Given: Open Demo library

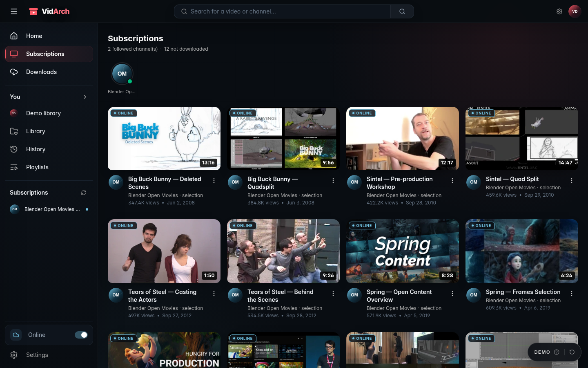Looking at the screenshot, I should point(49,113).
